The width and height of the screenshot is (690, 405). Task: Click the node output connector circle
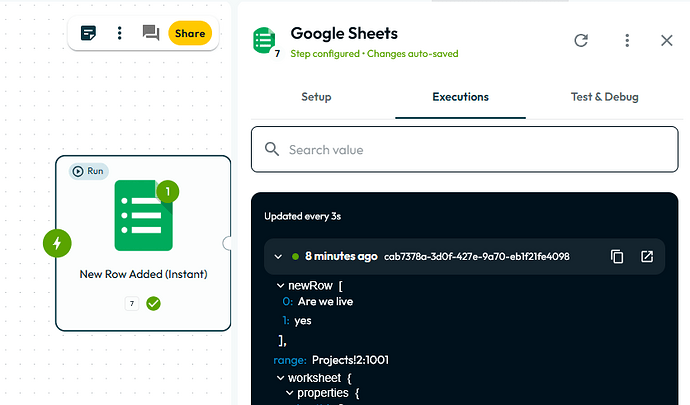pos(227,243)
